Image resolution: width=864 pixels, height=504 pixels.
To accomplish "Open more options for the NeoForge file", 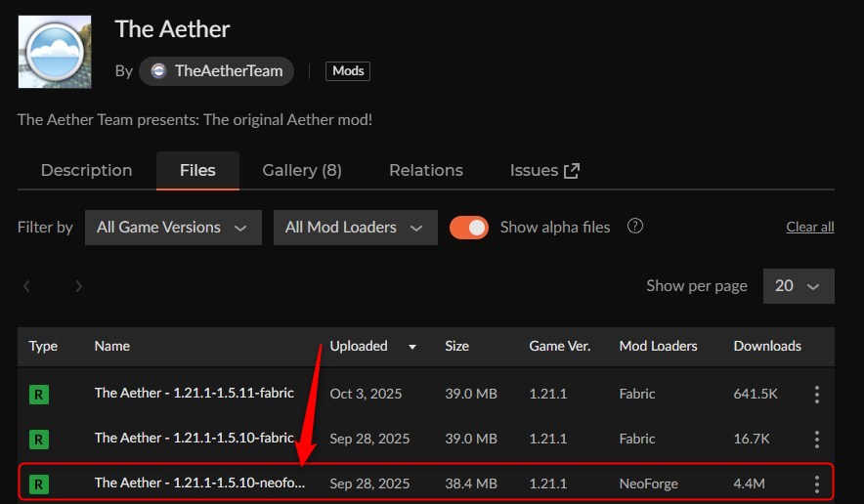I will pos(817,484).
